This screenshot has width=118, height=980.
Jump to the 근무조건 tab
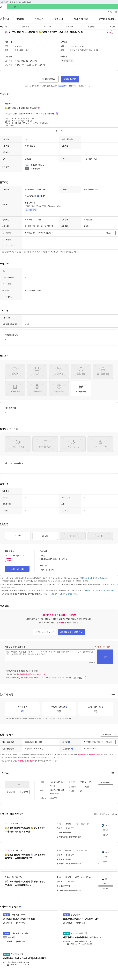(x=26, y=27)
